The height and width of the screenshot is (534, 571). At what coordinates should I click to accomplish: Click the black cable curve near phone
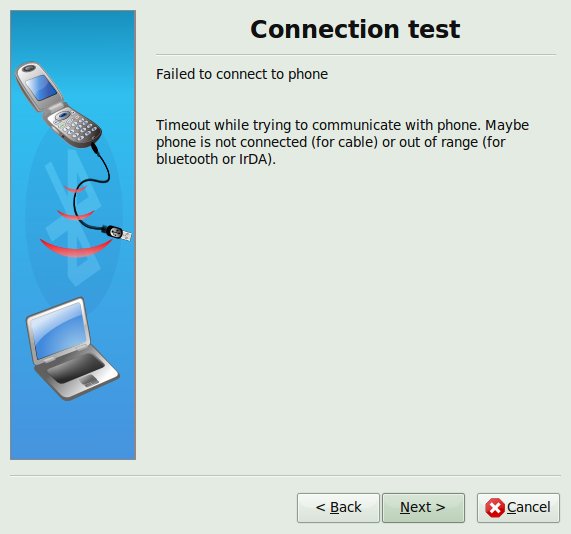click(x=101, y=164)
